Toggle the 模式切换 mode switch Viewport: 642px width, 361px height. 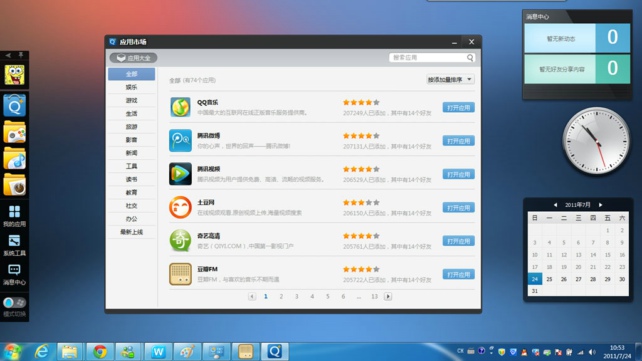click(14, 302)
